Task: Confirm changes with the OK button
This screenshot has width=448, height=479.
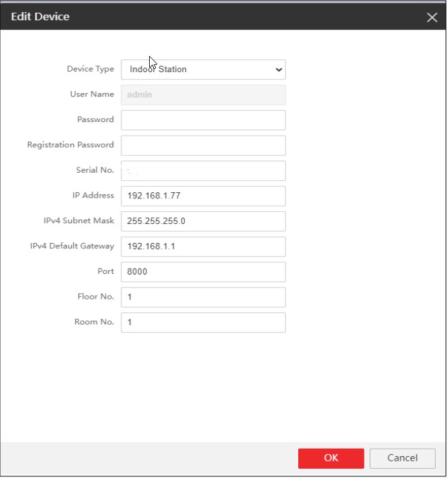Action: [331, 458]
